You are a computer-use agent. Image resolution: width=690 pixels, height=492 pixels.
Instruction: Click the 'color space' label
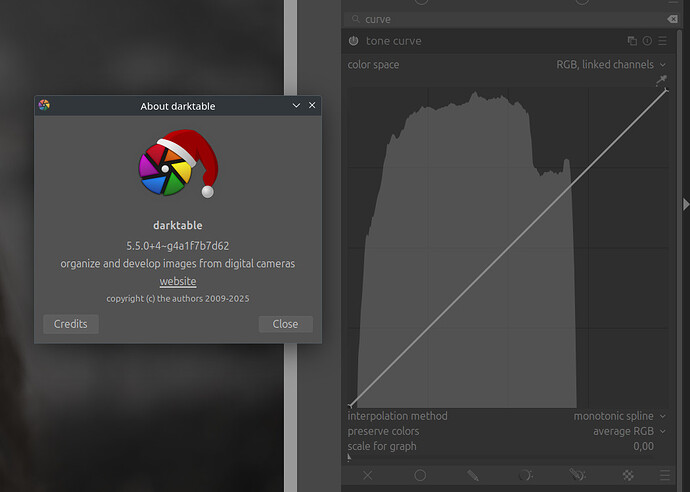point(373,65)
